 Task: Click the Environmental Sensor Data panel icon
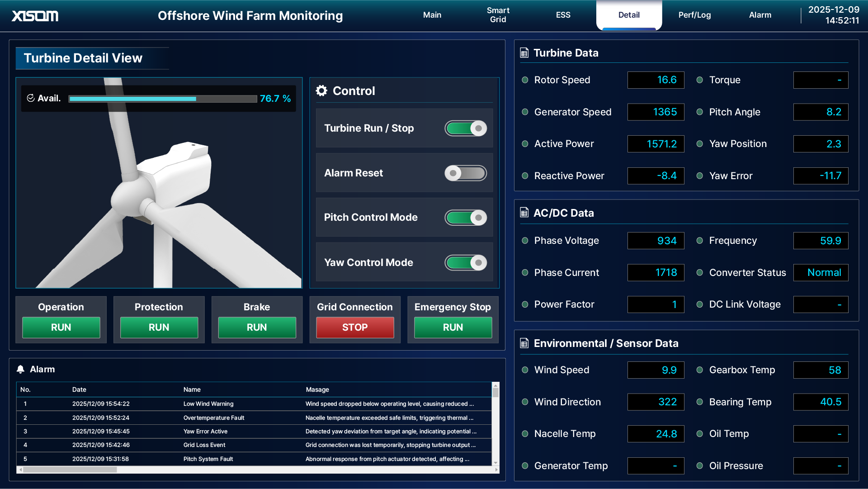pyautogui.click(x=524, y=343)
